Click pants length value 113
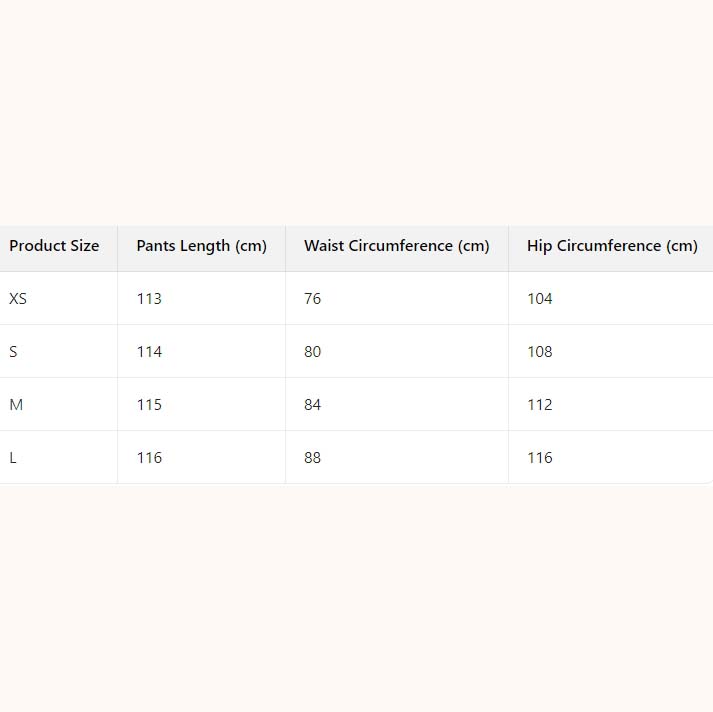 [149, 299]
